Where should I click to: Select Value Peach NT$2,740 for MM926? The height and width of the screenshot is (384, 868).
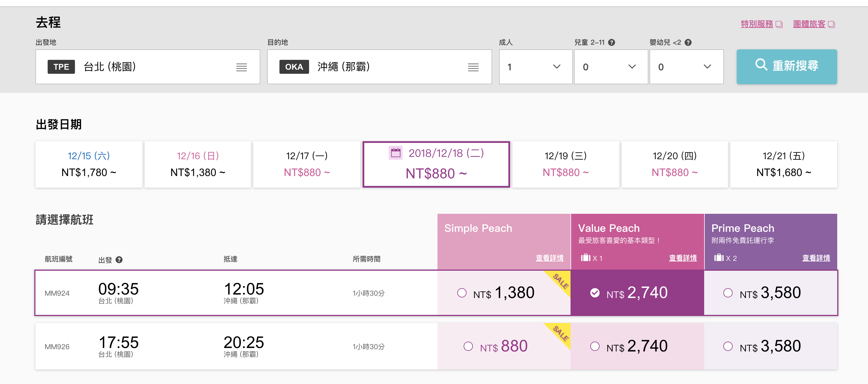[637, 346]
